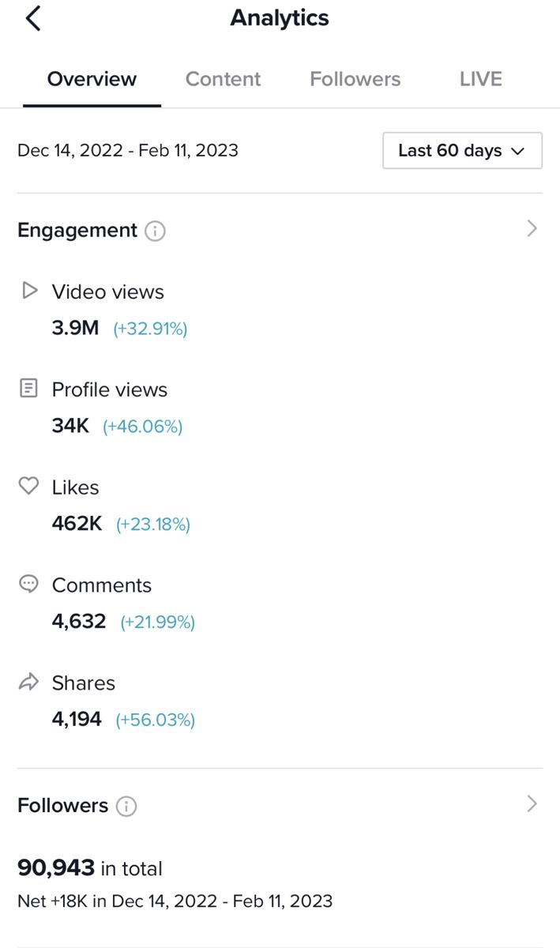Open the Last 60 days dropdown
Viewport: 560px width, 948px height.
[x=462, y=150]
